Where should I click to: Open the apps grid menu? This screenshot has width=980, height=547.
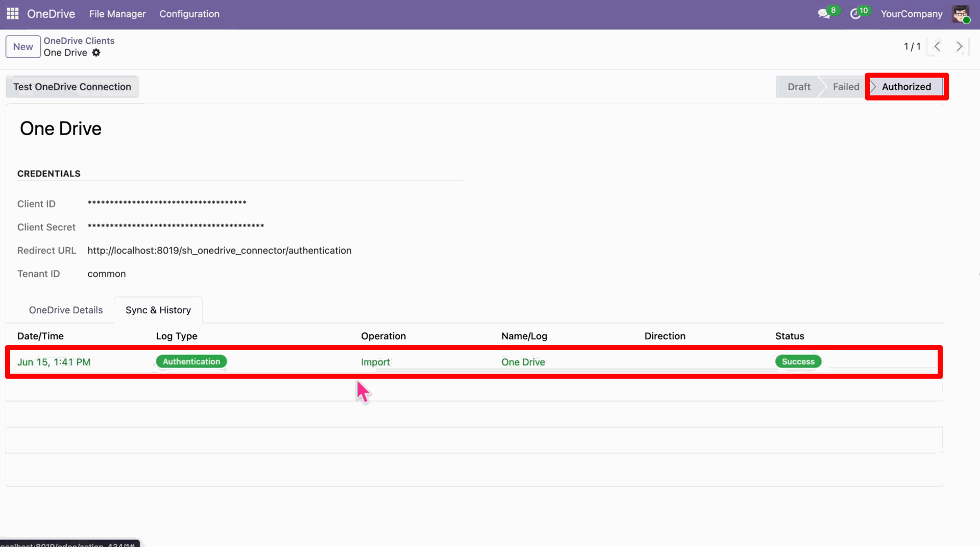pyautogui.click(x=13, y=14)
